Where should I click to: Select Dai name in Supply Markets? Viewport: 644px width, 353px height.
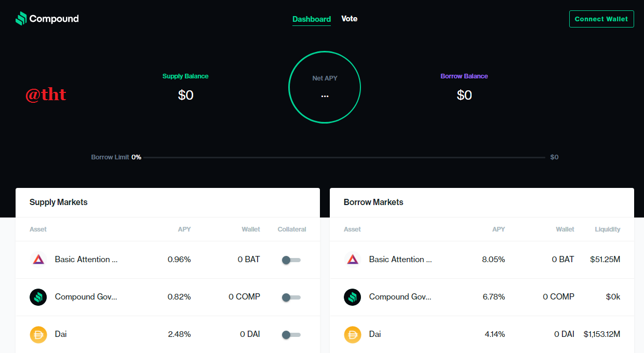(61, 334)
